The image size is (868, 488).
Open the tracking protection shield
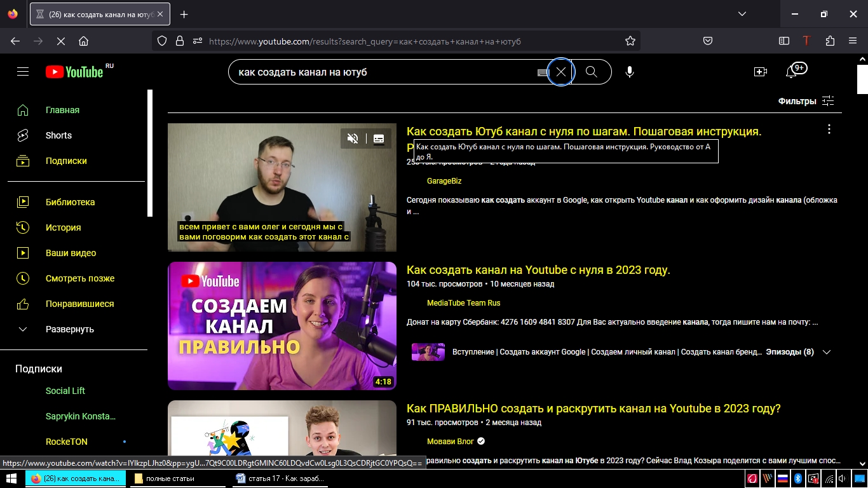[162, 41]
